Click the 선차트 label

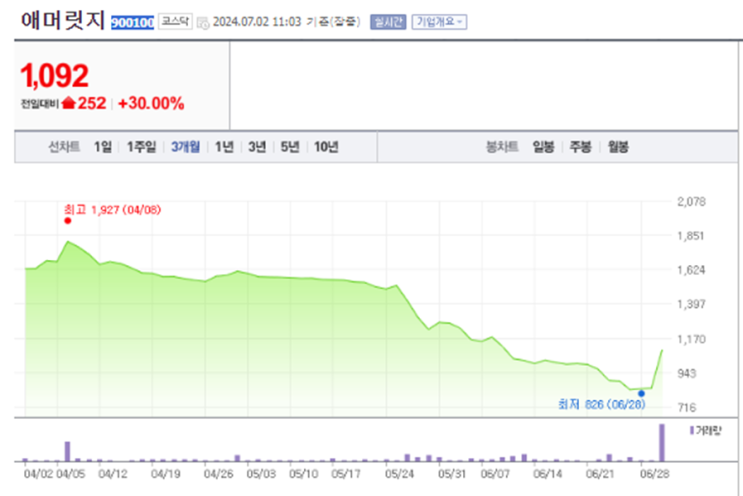click(x=64, y=147)
